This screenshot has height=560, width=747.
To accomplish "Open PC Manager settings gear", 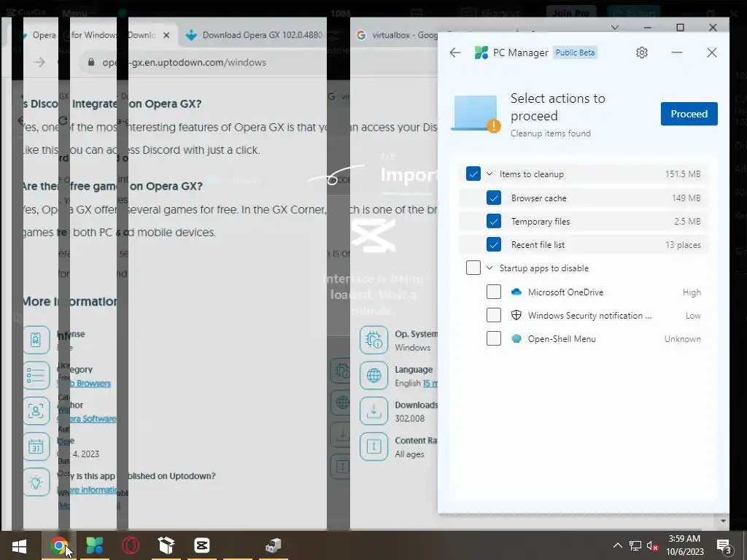I will click(x=642, y=52).
